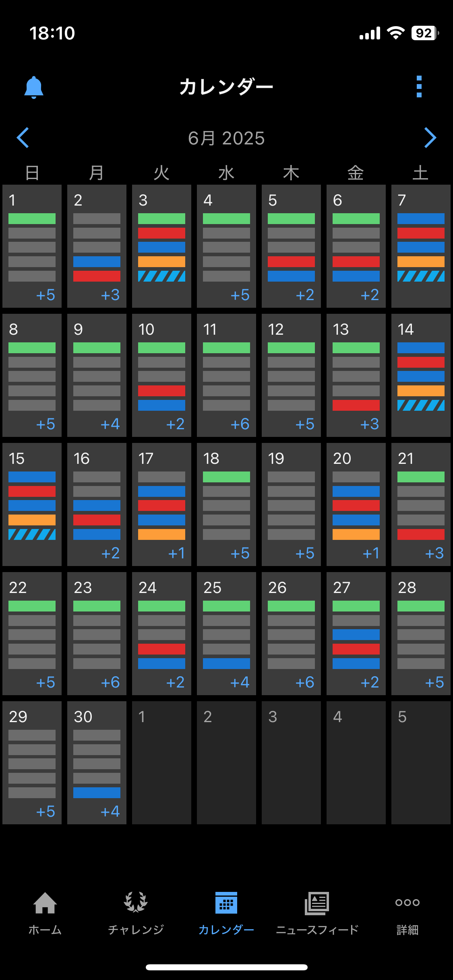The image size is (453, 980).
Task: Advance to next month with right chevron
Action: point(430,138)
